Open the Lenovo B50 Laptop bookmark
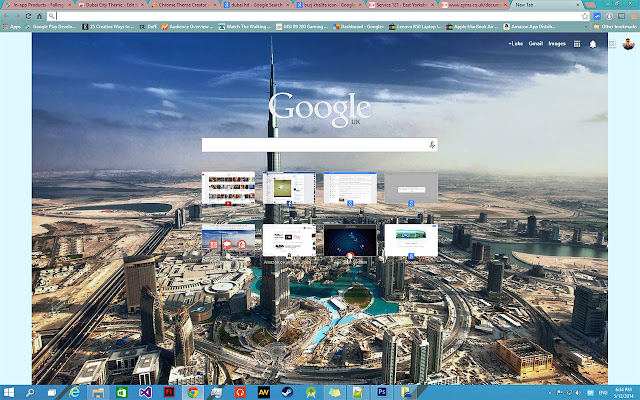640x400 pixels. point(415,27)
